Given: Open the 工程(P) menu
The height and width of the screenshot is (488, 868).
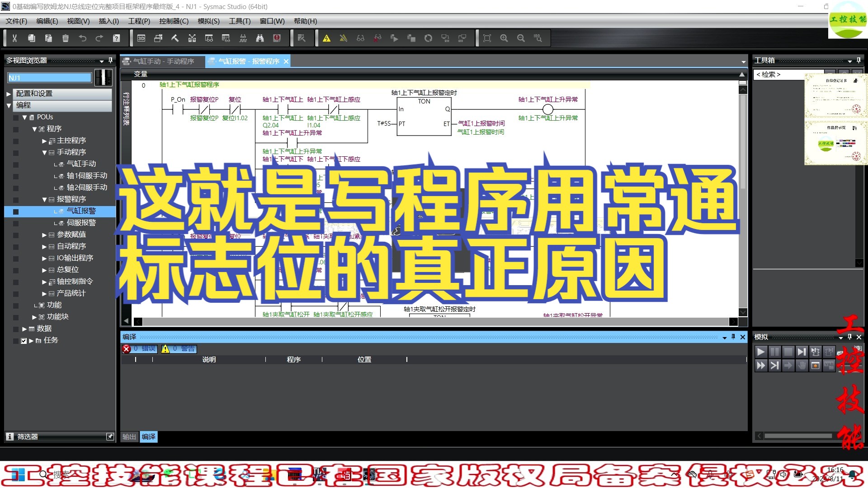Looking at the screenshot, I should pos(138,21).
